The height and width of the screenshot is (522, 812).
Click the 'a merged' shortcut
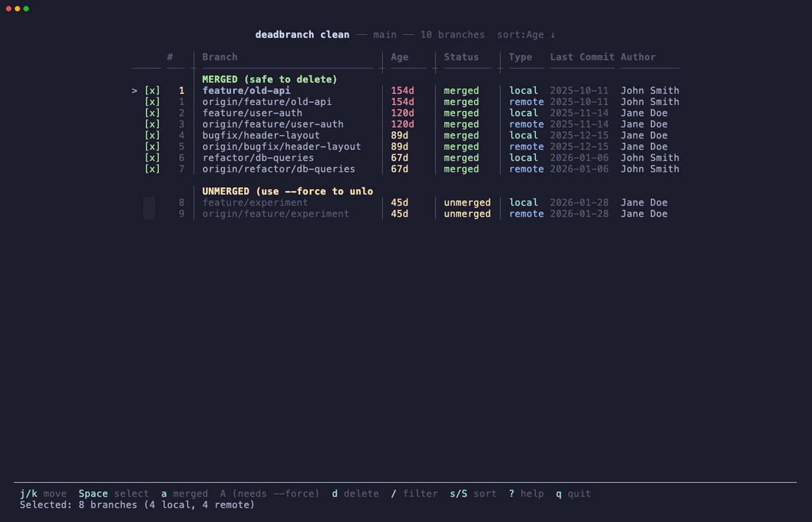point(184,494)
